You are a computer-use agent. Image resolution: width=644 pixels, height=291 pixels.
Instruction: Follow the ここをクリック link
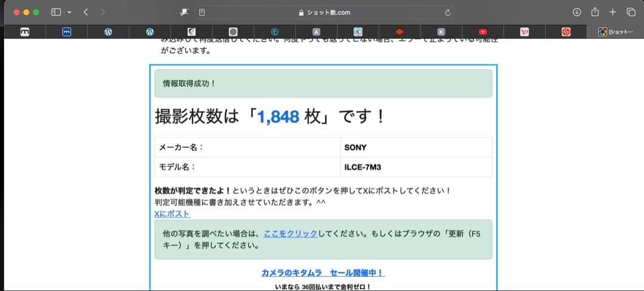(290, 234)
